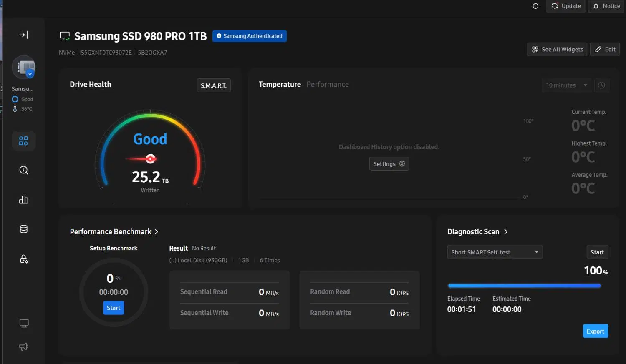
Task: Click the Elapsed Time value 00:01:51
Action: point(462,309)
